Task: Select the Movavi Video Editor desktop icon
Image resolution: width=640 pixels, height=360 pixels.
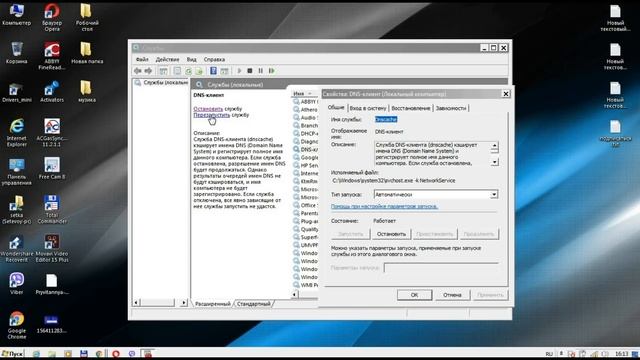Action: point(52,248)
